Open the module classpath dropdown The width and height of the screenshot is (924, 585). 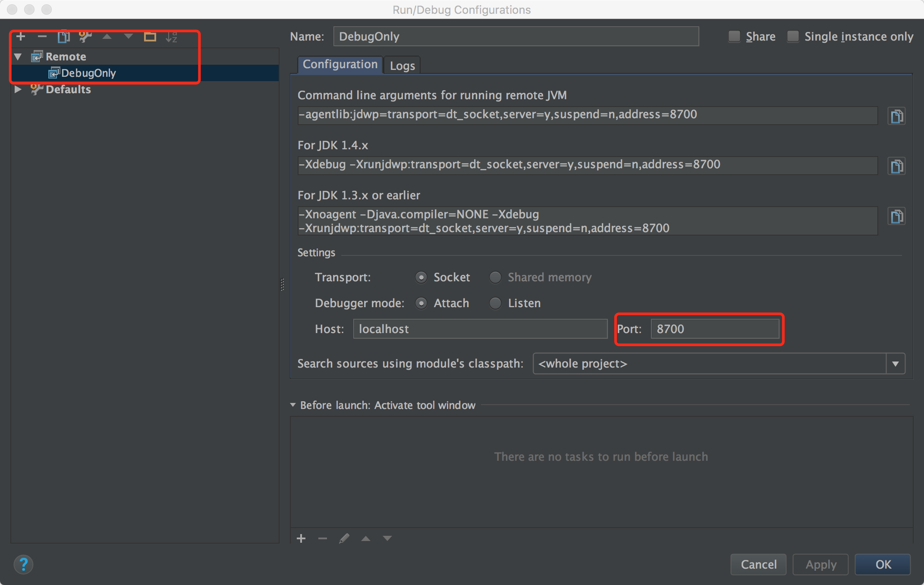click(x=896, y=364)
